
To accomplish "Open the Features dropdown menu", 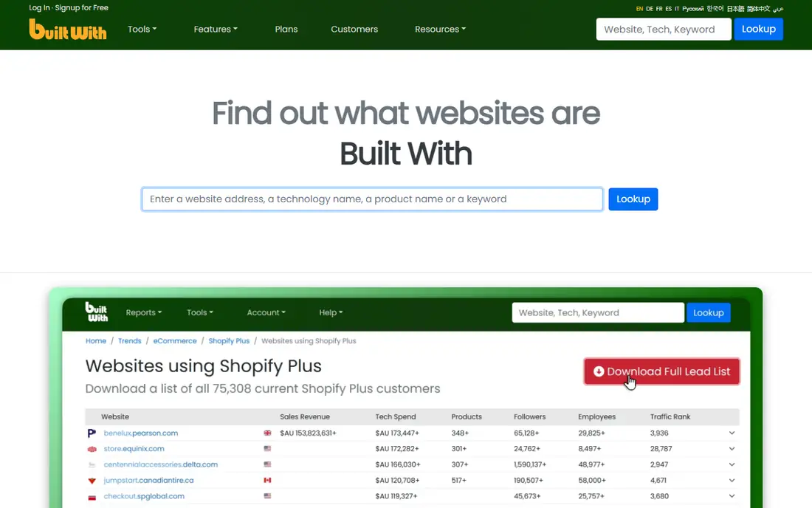I will 216,29.
